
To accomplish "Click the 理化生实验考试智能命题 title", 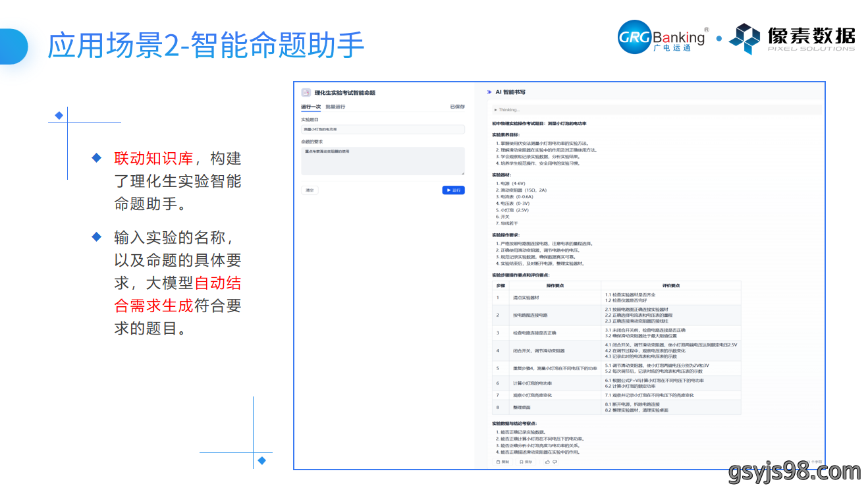I will (345, 93).
